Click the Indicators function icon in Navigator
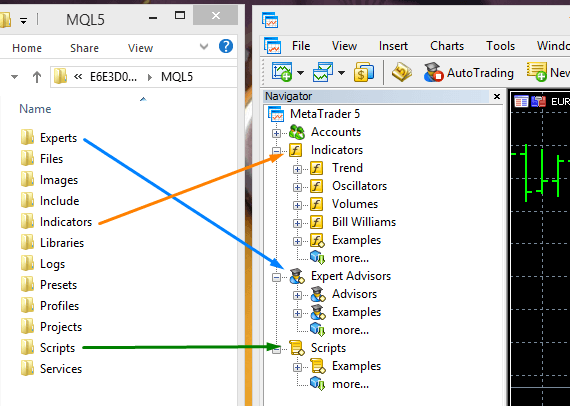 point(296,150)
